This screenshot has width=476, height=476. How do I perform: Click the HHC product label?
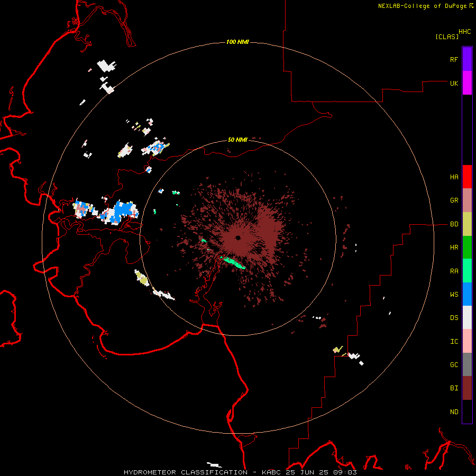click(464, 32)
